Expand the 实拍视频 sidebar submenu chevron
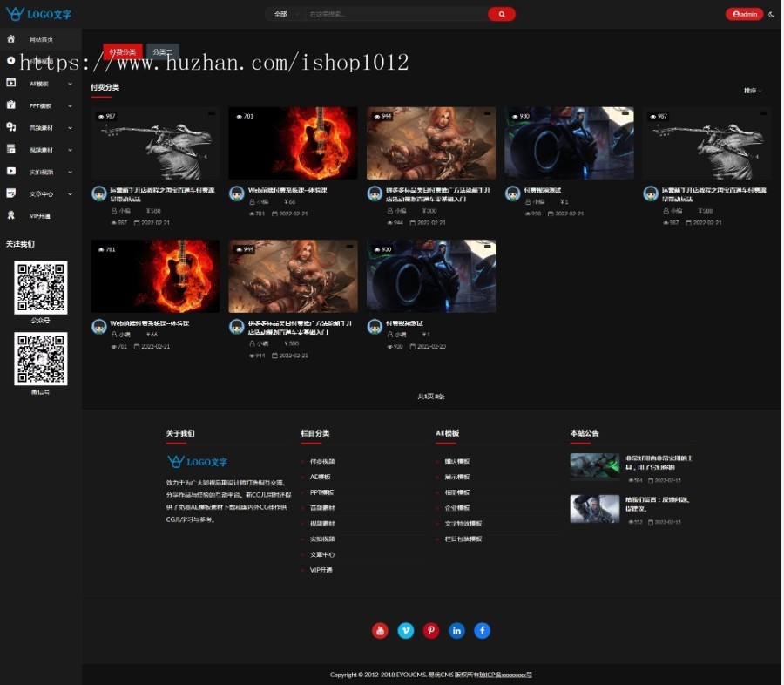Viewport: 784px width, 685px height. [70, 172]
